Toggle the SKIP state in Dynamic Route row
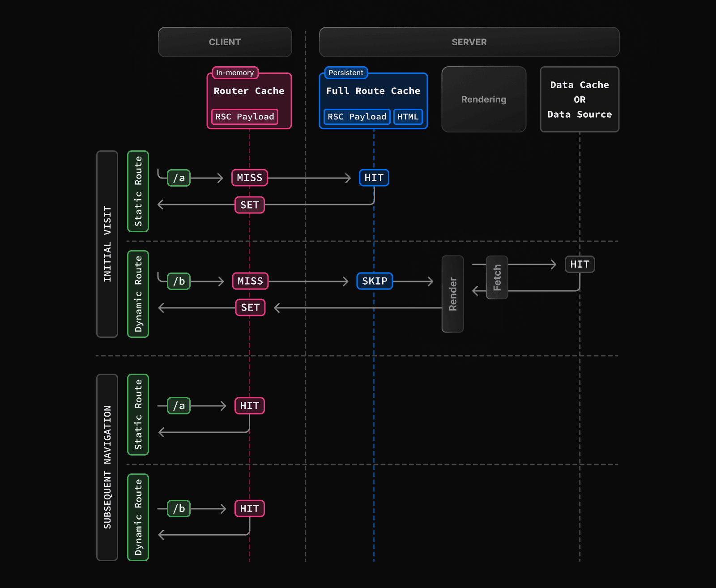 coord(374,281)
